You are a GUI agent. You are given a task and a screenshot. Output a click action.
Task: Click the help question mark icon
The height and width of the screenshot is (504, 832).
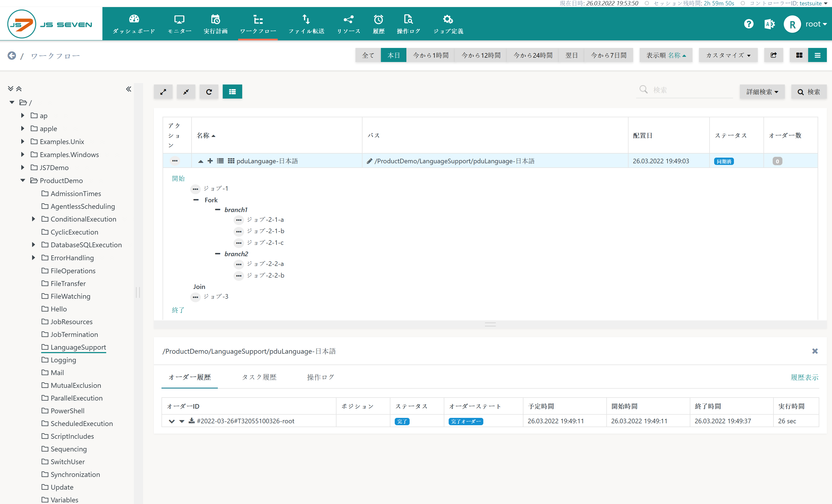(x=749, y=24)
